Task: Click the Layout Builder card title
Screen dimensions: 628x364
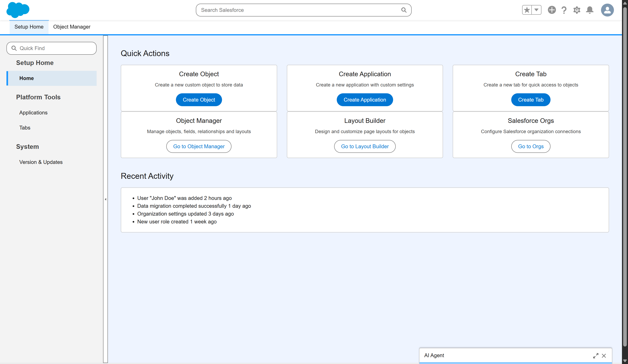Action: 365,121
